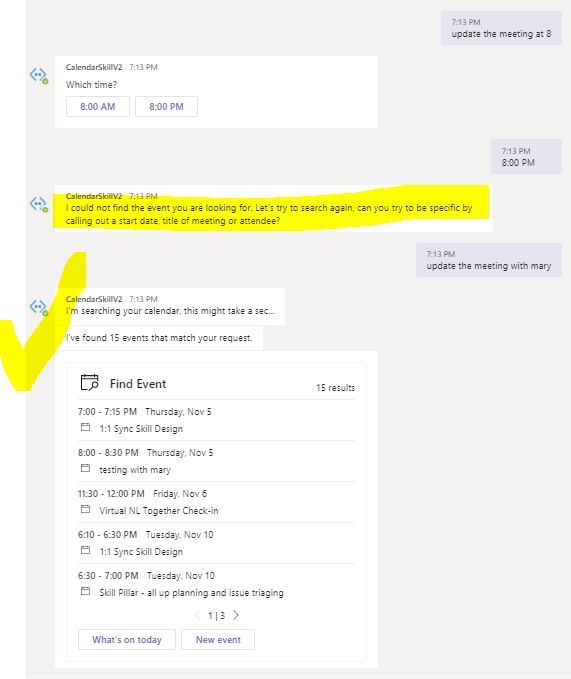Click calendar icon next to 'testing with mary'

[x=85, y=469]
